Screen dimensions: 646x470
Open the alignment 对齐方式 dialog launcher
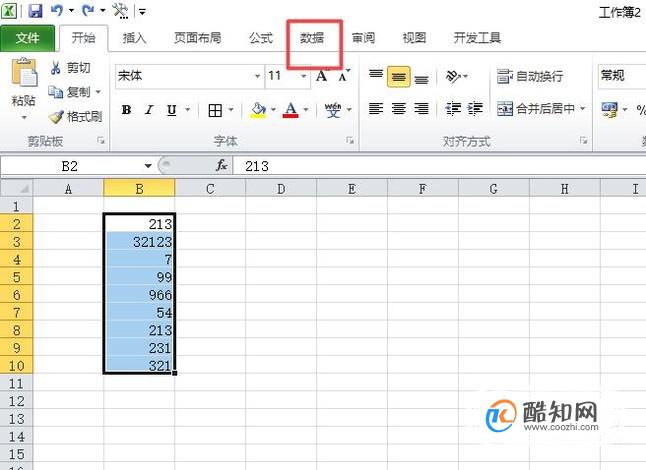point(584,141)
